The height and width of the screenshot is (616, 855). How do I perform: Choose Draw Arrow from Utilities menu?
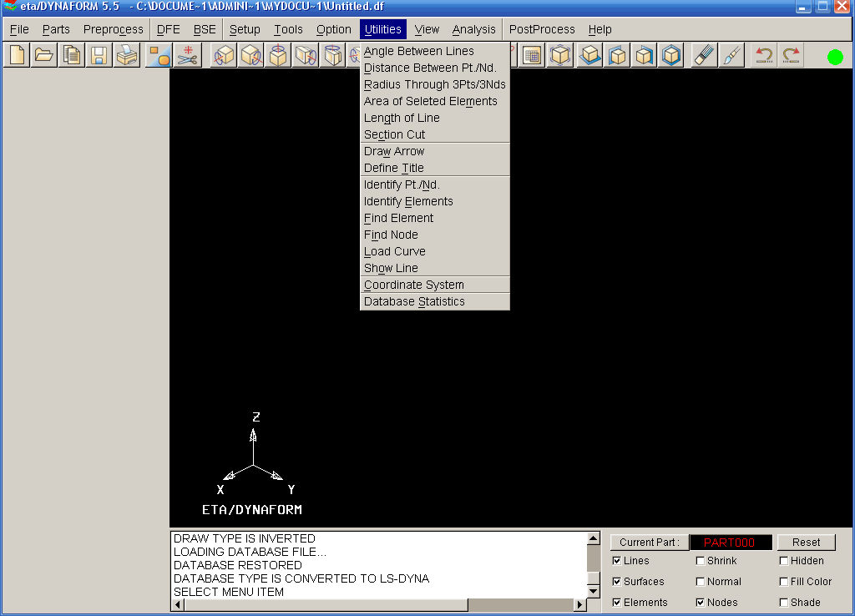[x=435, y=152]
